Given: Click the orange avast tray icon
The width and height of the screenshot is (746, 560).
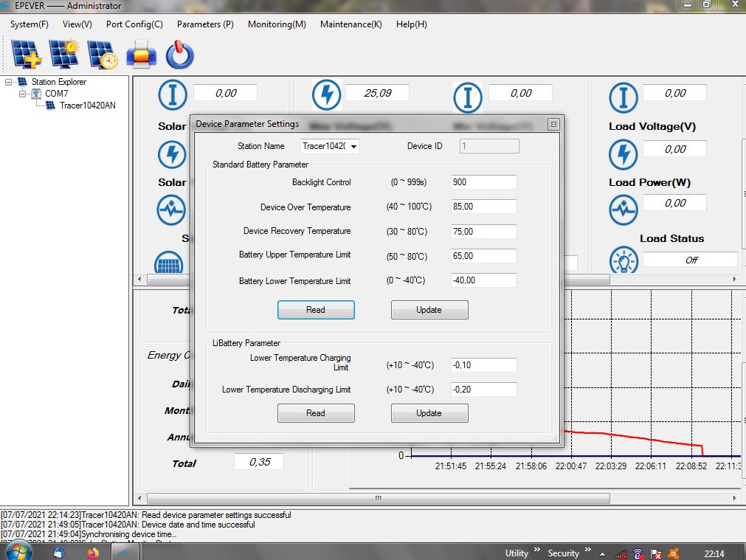Looking at the screenshot, I should (x=673, y=554).
